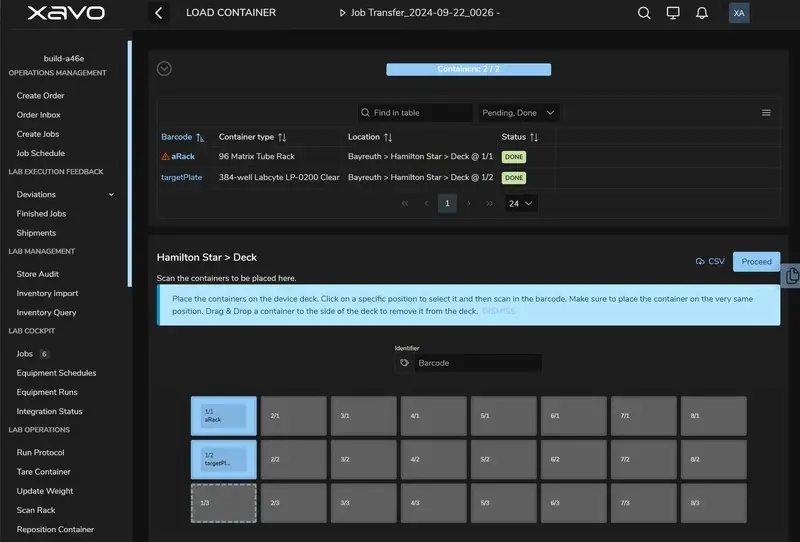
Task: Open notifications bell icon
Action: 702,13
